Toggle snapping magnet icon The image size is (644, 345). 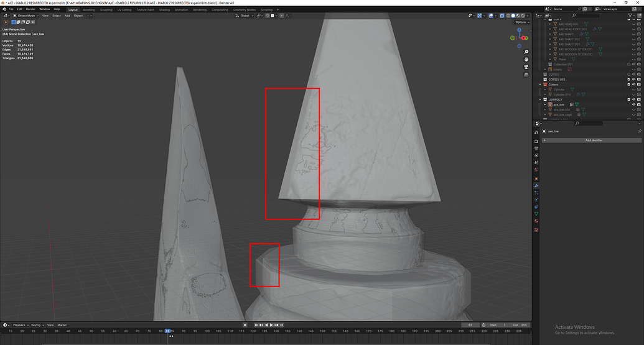coord(267,16)
